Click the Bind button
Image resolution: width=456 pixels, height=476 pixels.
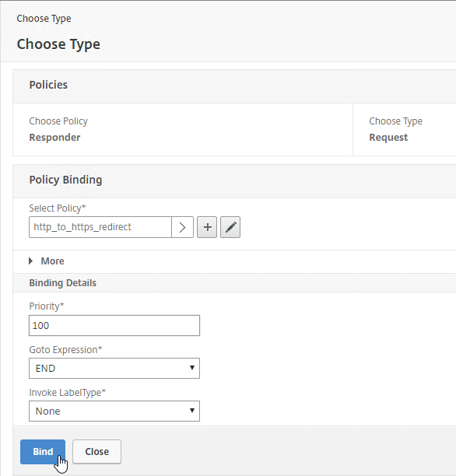(x=43, y=452)
